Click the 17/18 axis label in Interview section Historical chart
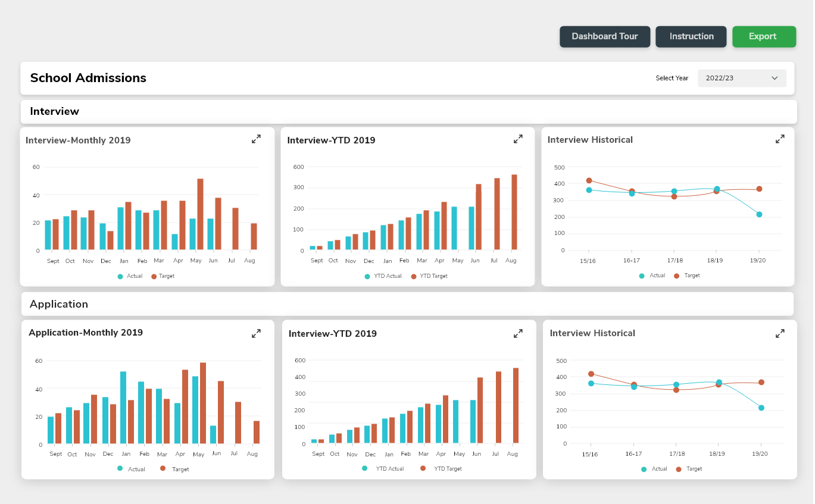This screenshot has width=815, height=504. (x=675, y=261)
